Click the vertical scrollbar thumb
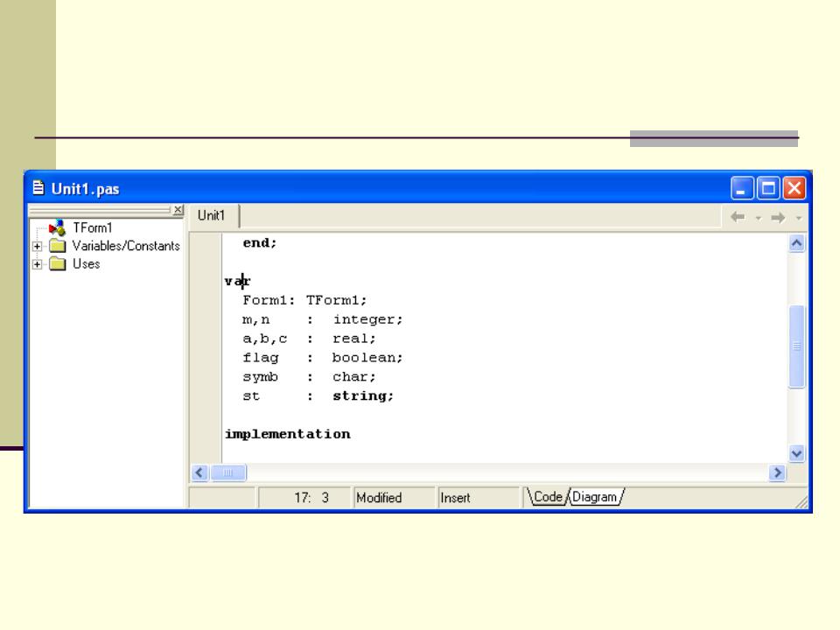Image resolution: width=840 pixels, height=630 pixels. point(796,346)
